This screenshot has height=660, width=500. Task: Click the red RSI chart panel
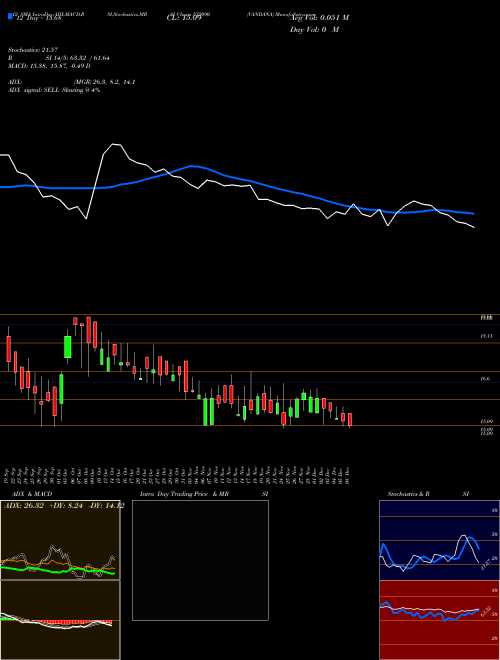(439, 620)
